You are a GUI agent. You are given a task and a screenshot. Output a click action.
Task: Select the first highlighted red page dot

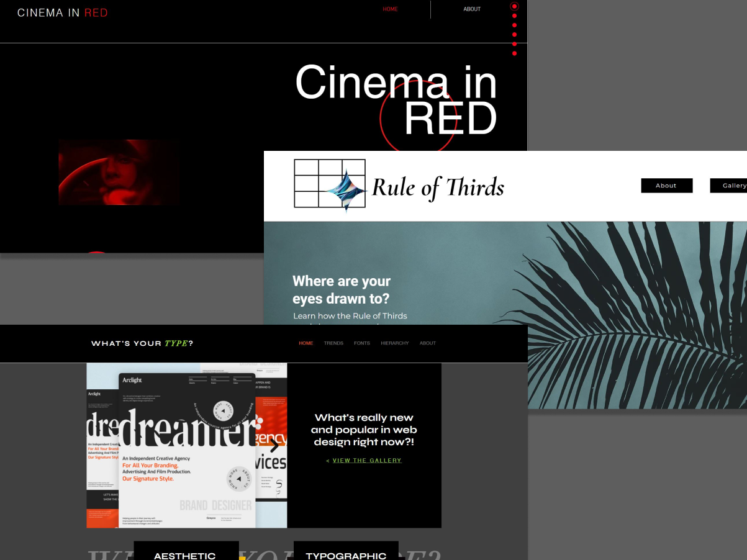514,6
